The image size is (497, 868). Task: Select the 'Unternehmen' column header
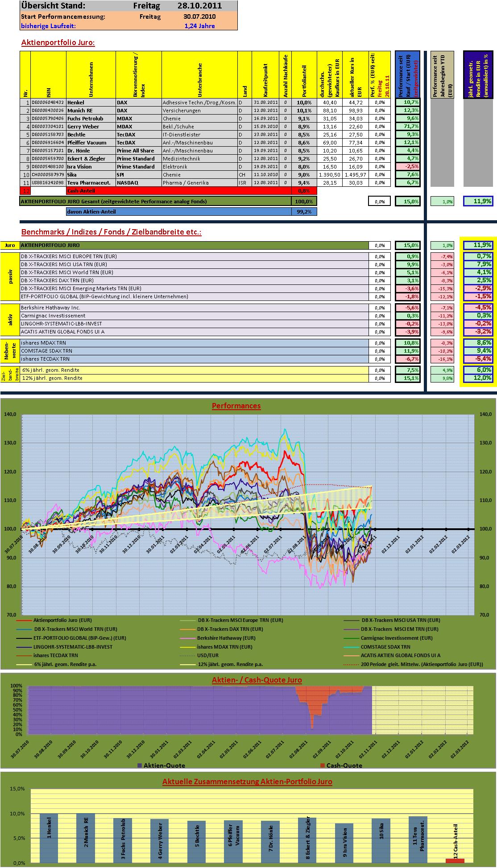pyautogui.click(x=91, y=75)
